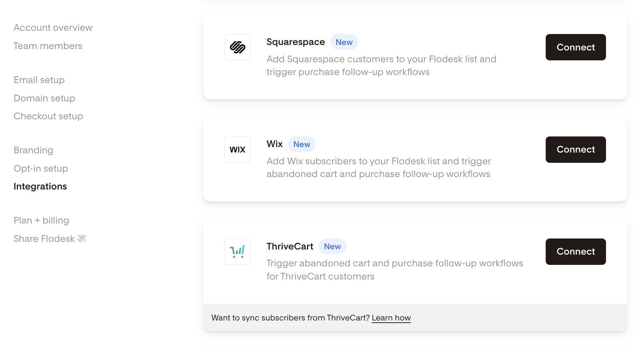
Task: Open the Learn how link
Action: [391, 318]
